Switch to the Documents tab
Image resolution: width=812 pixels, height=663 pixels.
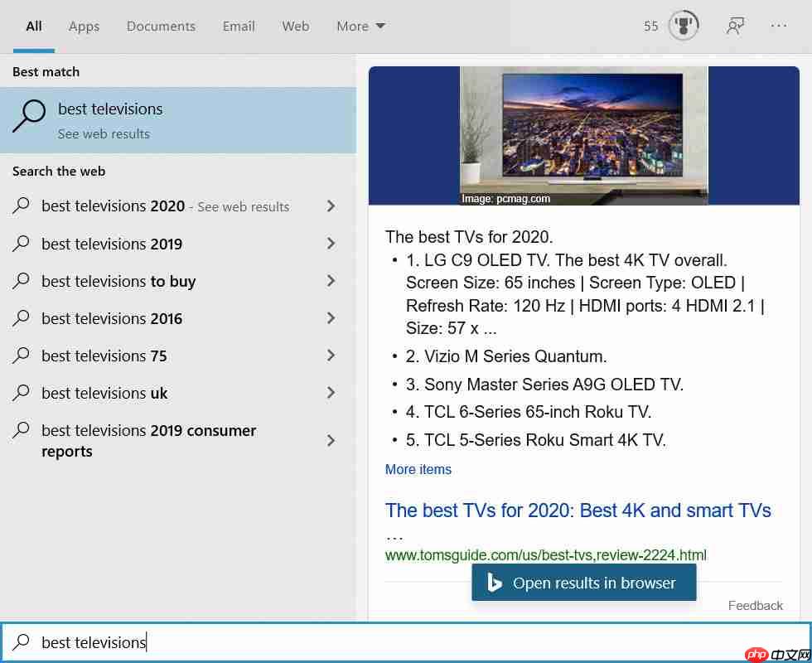pos(161,26)
